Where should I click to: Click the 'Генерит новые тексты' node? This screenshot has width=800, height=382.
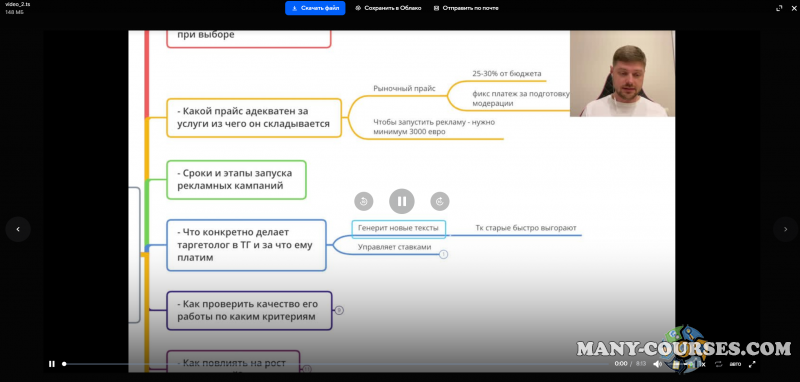pyautogui.click(x=398, y=228)
